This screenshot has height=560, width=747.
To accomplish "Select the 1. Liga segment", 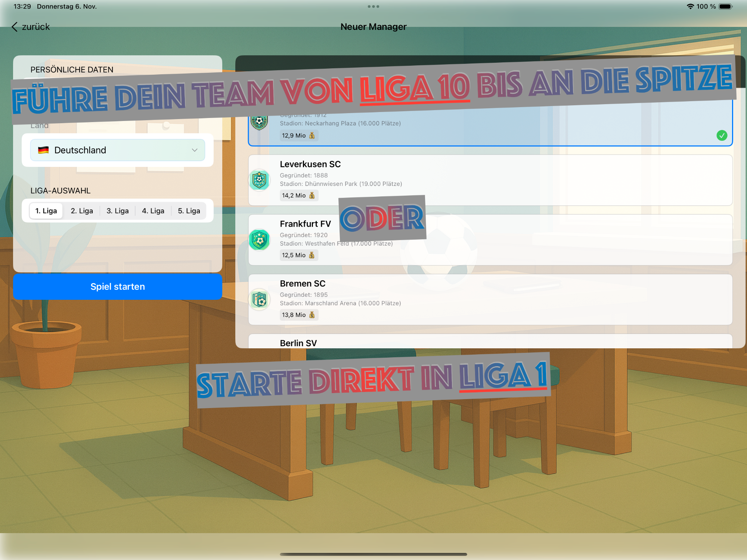I will click(x=46, y=211).
